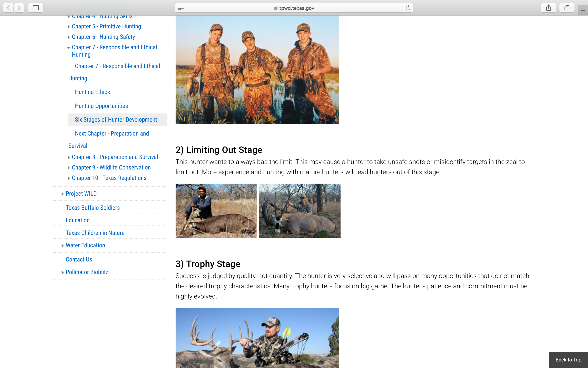Screen dimensions: 588x368
Task: Open Reader view from address bar
Action: 180,8
